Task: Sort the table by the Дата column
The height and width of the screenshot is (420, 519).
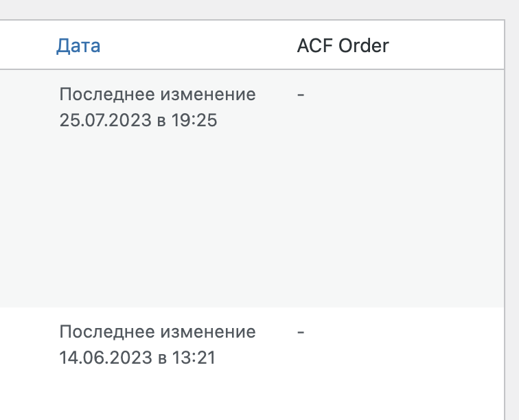Action: pos(78,46)
